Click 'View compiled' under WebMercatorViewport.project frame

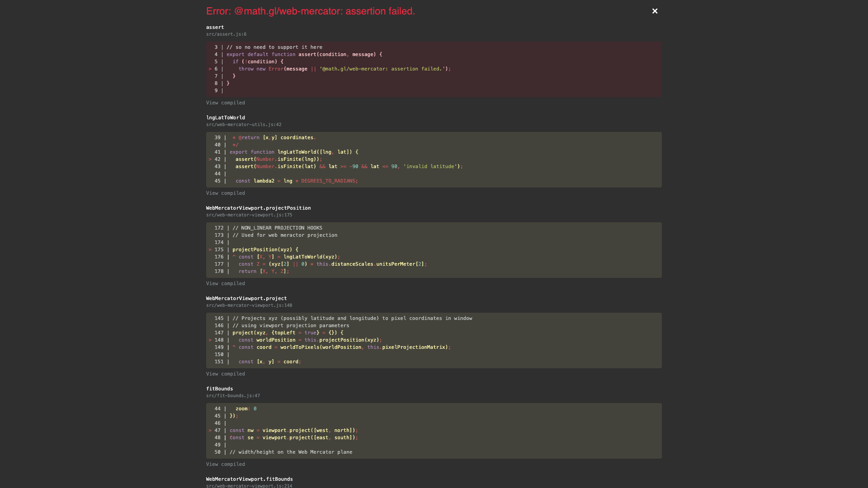[x=225, y=374]
